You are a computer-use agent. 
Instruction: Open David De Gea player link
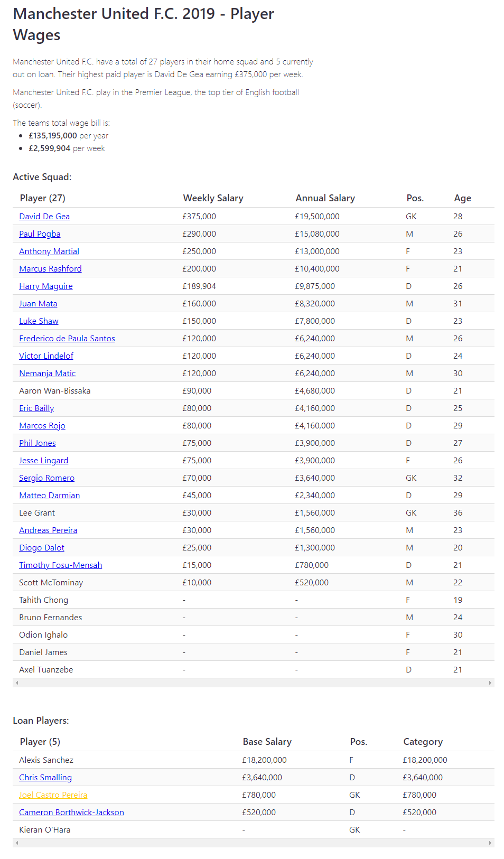coord(44,216)
